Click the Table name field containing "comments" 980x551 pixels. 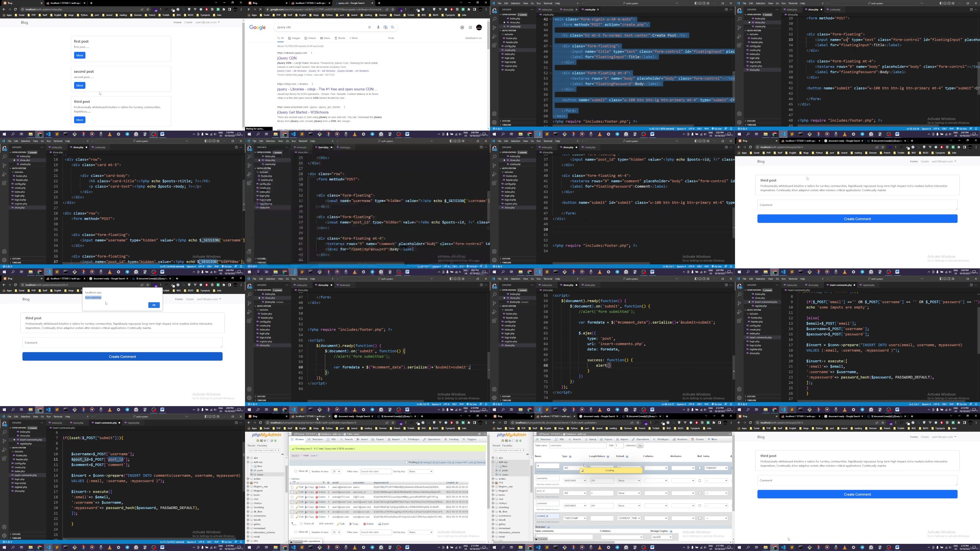[578, 446]
